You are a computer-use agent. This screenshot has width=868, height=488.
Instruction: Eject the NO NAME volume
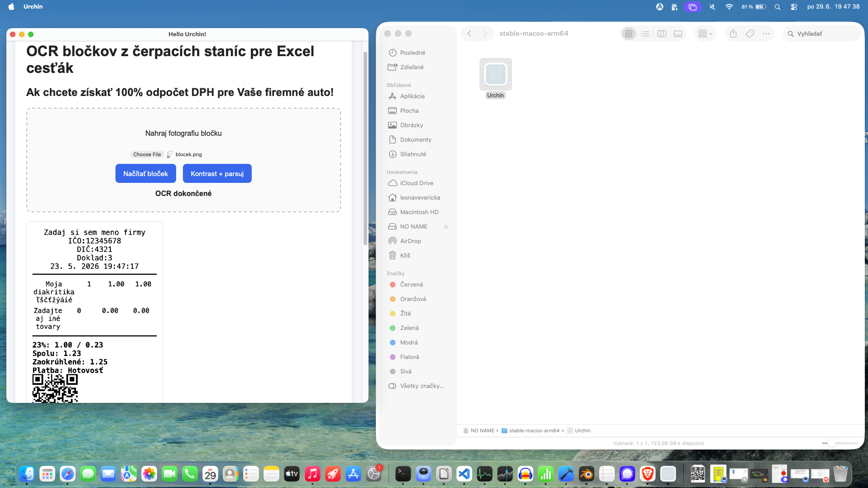pos(446,227)
